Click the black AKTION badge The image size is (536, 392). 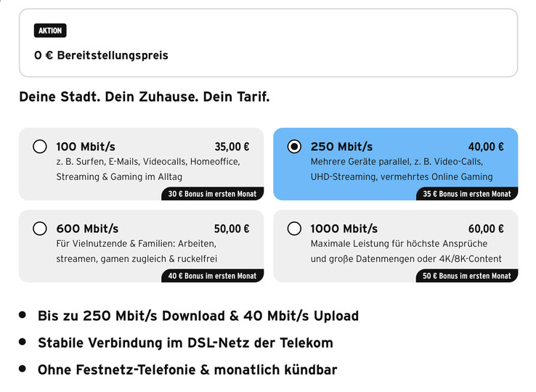(x=50, y=30)
